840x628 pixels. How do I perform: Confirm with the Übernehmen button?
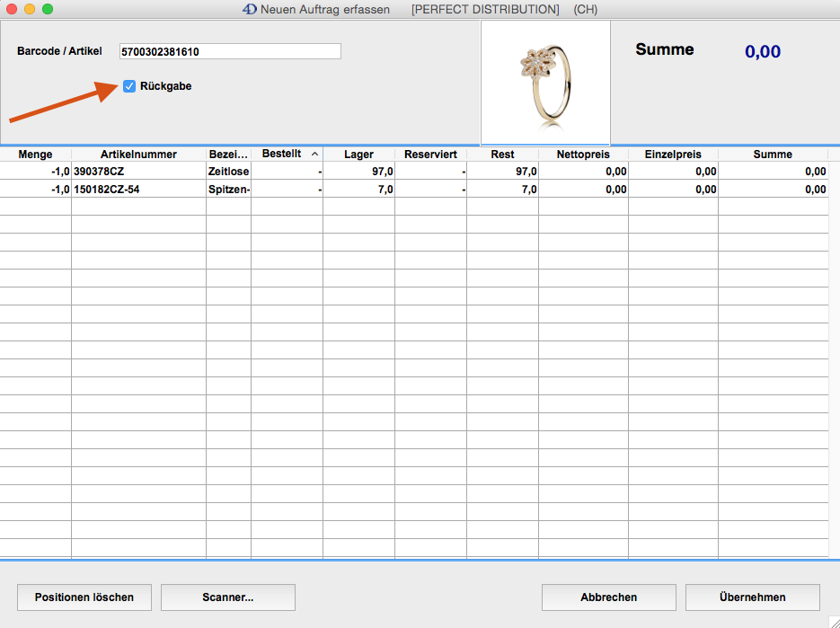752,597
